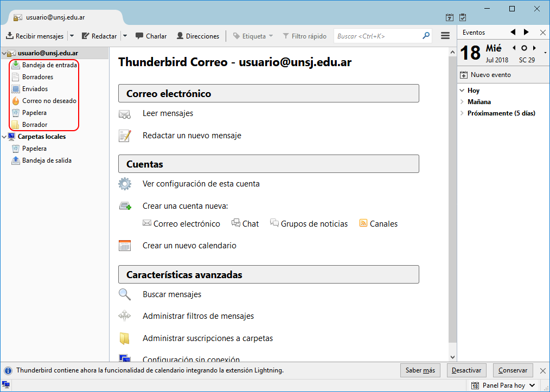Open the Panel Para hoy dropdown chevron
Viewport: 550px width, 392px height.
(x=532, y=385)
